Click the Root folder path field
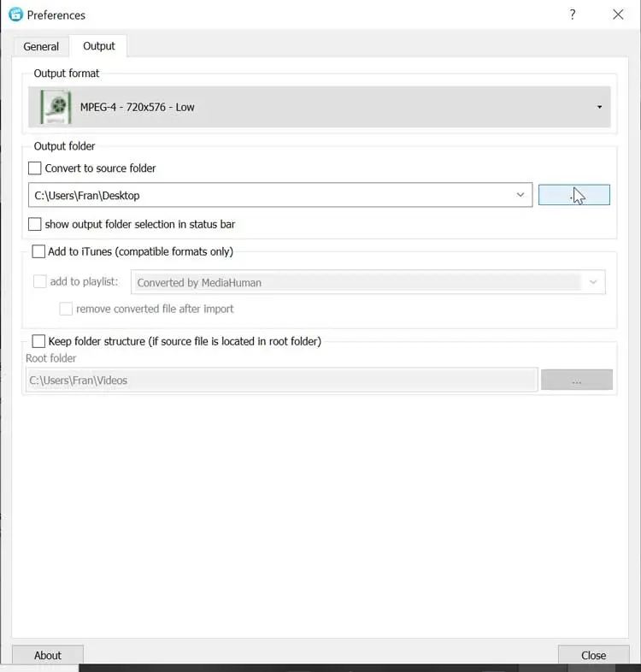 [281, 380]
